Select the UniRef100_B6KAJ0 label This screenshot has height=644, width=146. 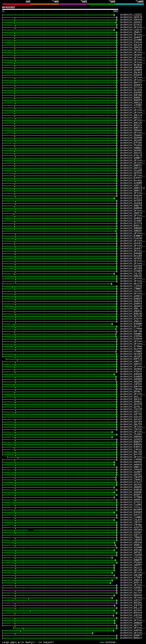point(131,638)
